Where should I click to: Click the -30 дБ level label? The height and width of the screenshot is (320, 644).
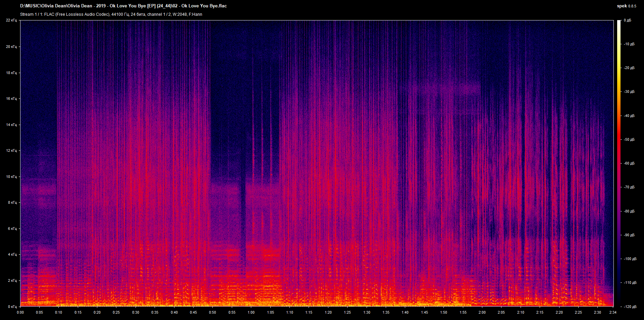pos(629,92)
